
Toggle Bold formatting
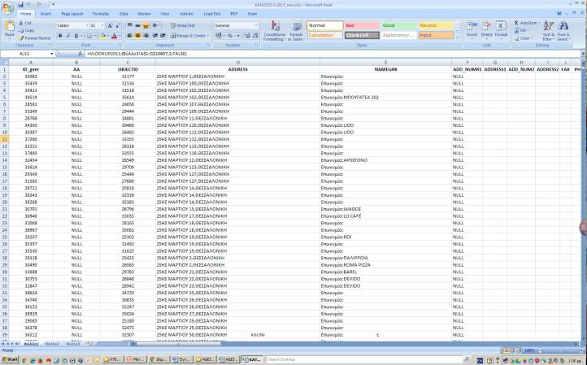tap(60, 36)
